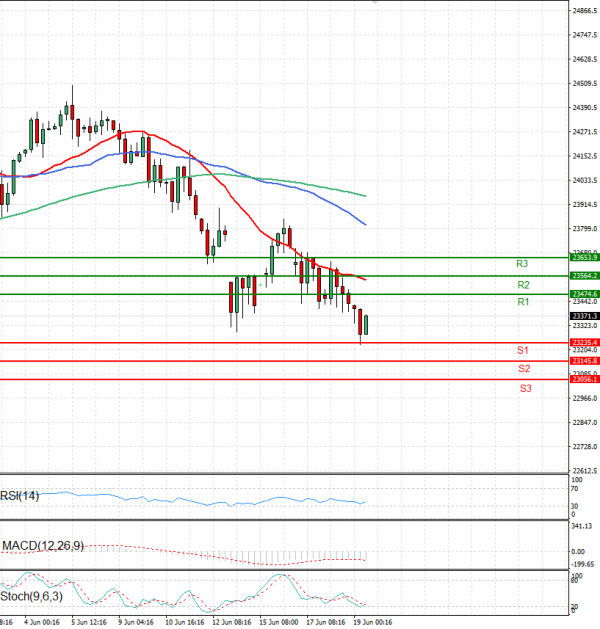Click the 9 Jun 04:16 time label
Image resolution: width=600 pixels, height=629 pixels.
[136, 622]
